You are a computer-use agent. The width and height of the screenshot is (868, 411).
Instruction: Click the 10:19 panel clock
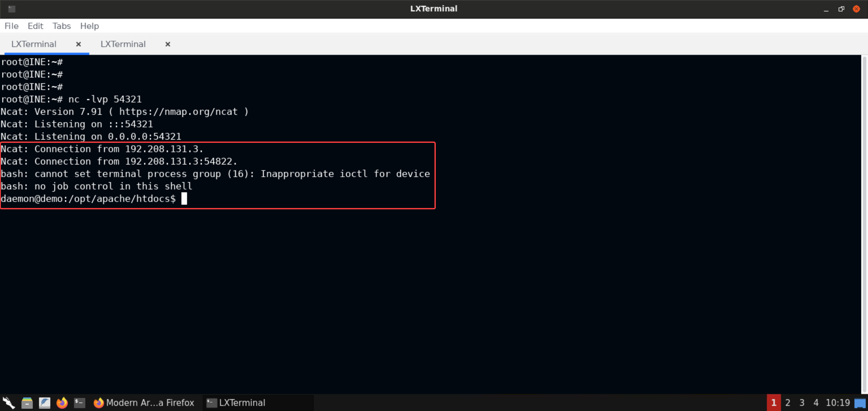tap(838, 402)
